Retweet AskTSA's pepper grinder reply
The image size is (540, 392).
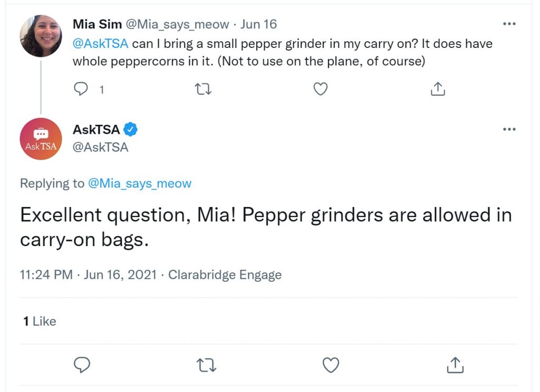(206, 365)
